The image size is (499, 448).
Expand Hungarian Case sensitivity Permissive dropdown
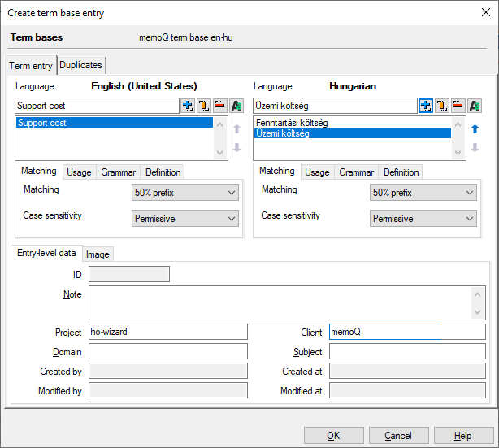point(423,219)
